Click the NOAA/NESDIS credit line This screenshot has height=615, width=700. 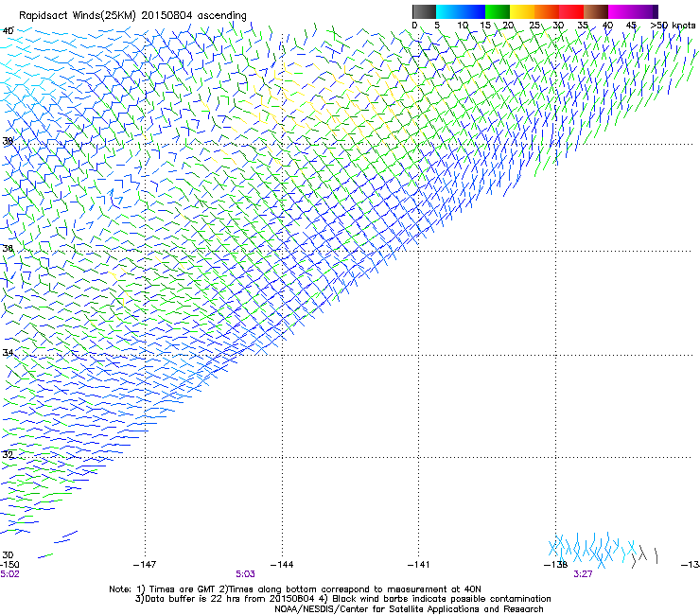(x=409, y=609)
